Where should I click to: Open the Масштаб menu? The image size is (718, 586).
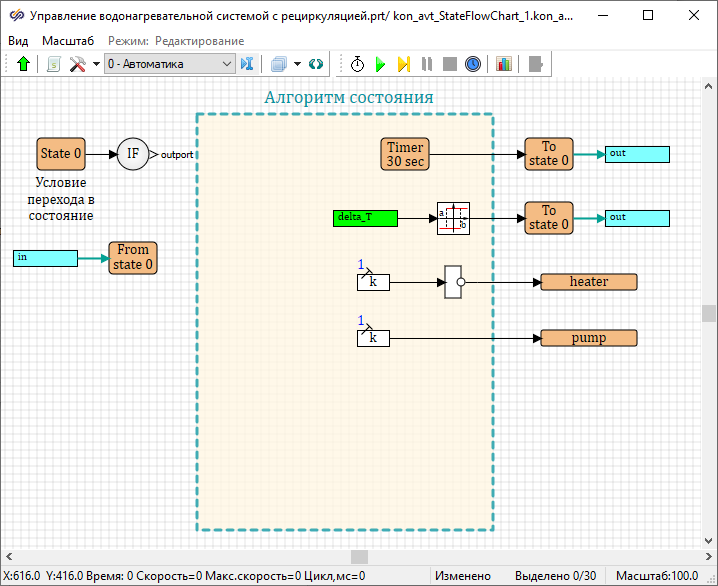click(x=68, y=41)
